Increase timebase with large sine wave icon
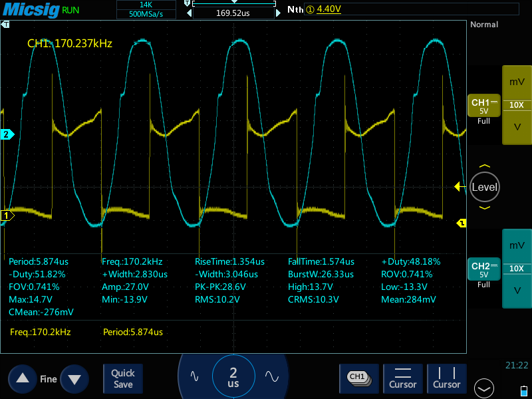 (x=272, y=376)
